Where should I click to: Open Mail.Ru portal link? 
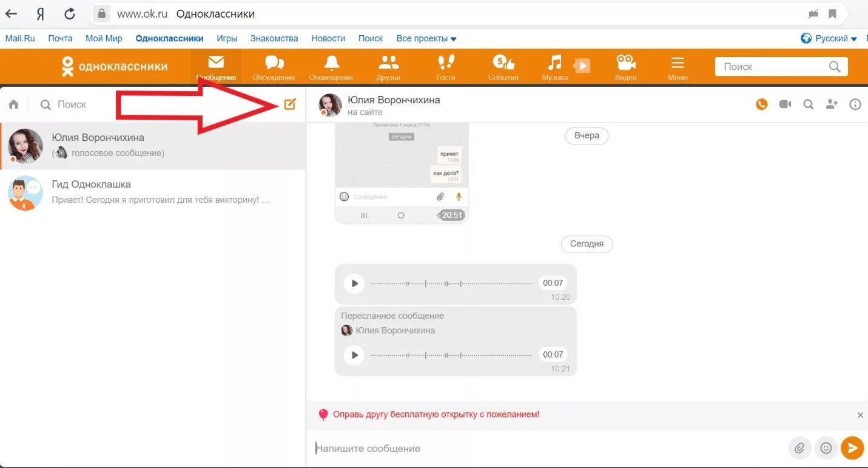click(20, 38)
